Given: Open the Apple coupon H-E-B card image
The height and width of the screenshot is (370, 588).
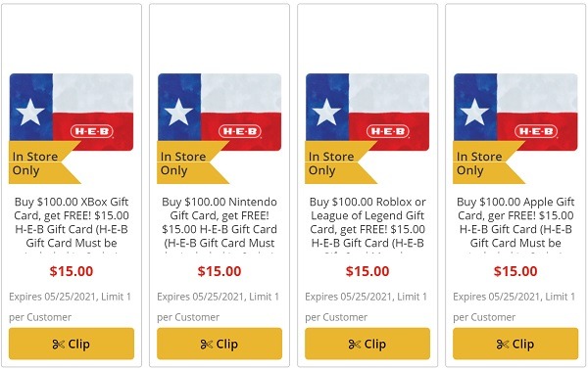Looking at the screenshot, I should pos(515,112).
